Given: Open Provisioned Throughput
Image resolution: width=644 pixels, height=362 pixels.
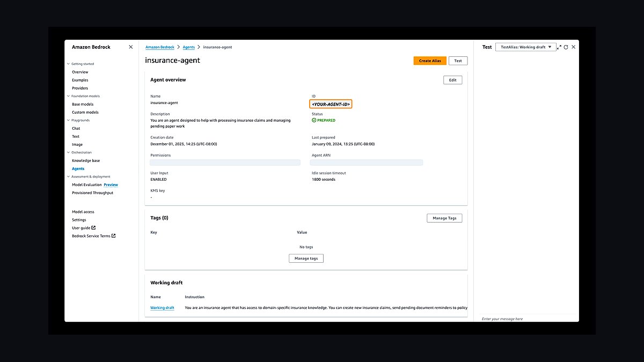Looking at the screenshot, I should (93, 193).
